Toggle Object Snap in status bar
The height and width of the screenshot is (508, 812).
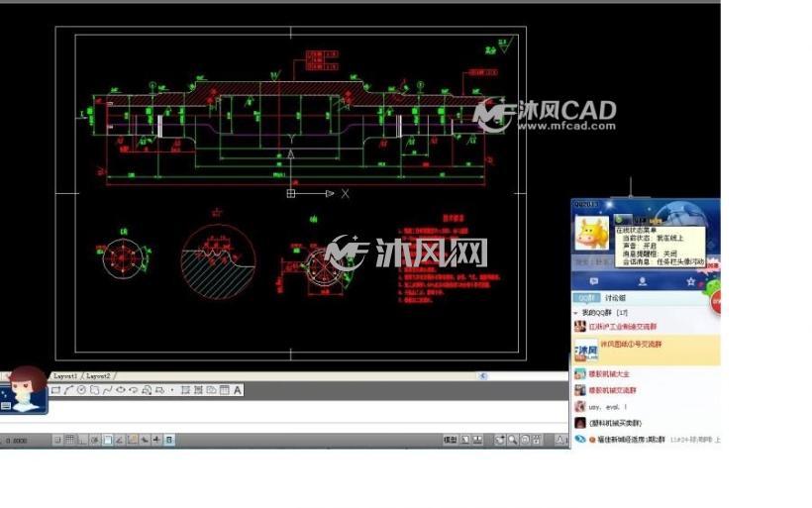click(x=107, y=440)
